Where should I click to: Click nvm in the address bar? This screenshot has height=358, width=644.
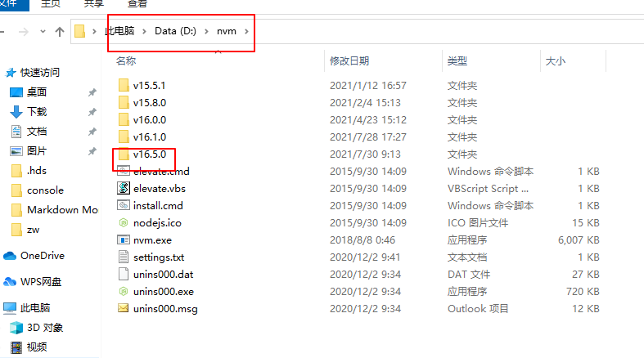tap(227, 31)
